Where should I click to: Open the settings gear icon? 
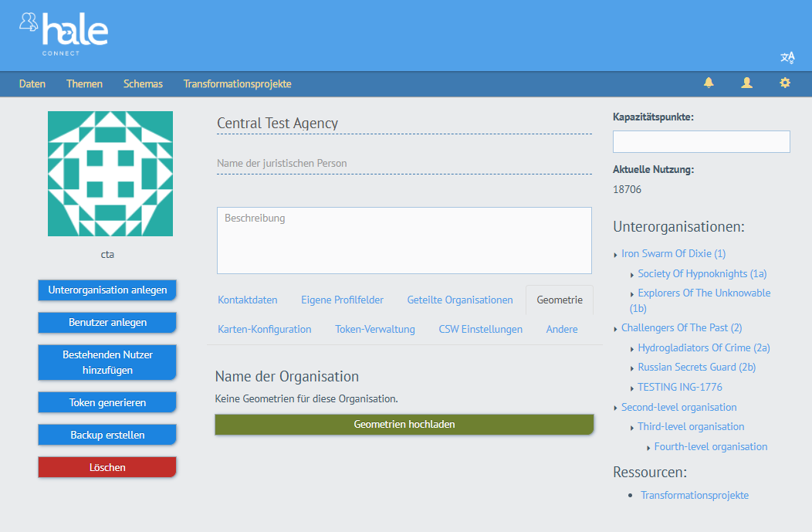(x=785, y=83)
